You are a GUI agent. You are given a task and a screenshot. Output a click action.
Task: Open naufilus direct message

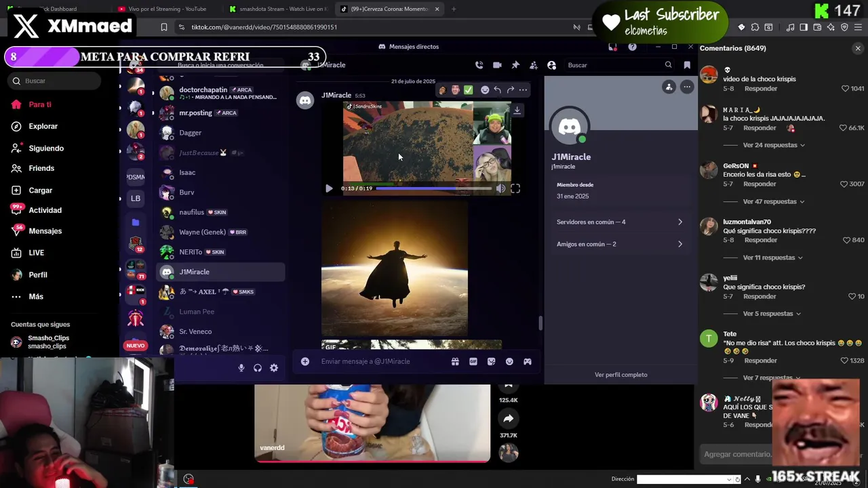(x=221, y=212)
